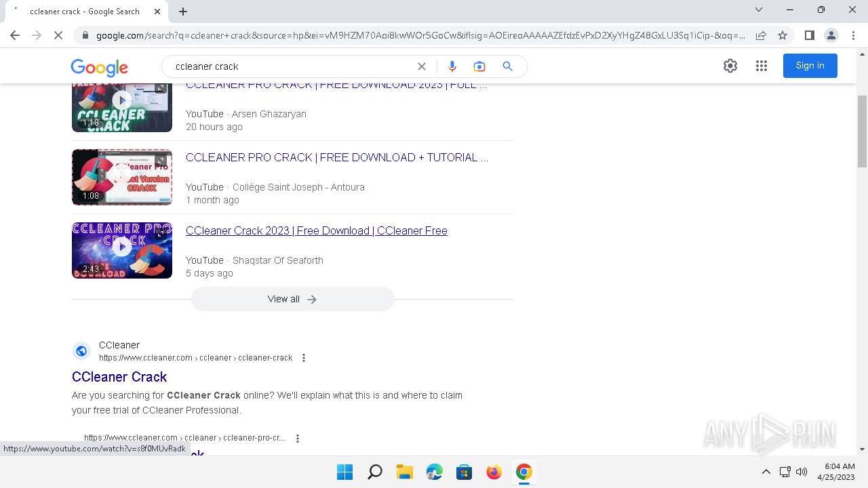868x488 pixels.
Task: Go back to the previous page
Action: click(15, 35)
